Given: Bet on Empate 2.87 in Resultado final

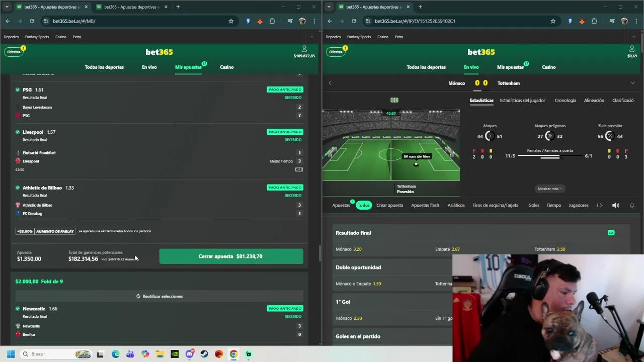Looking at the screenshot, I should click(448, 249).
